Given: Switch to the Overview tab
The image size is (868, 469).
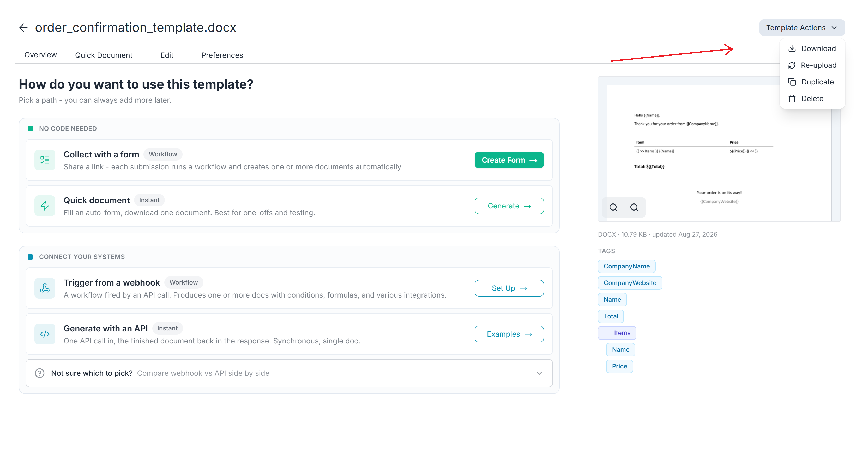Looking at the screenshot, I should [40, 55].
